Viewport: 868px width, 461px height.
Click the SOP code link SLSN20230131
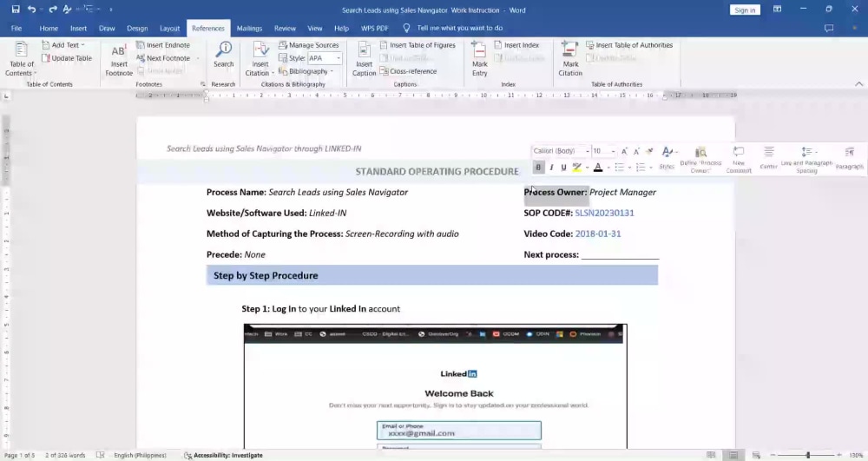[604, 213]
